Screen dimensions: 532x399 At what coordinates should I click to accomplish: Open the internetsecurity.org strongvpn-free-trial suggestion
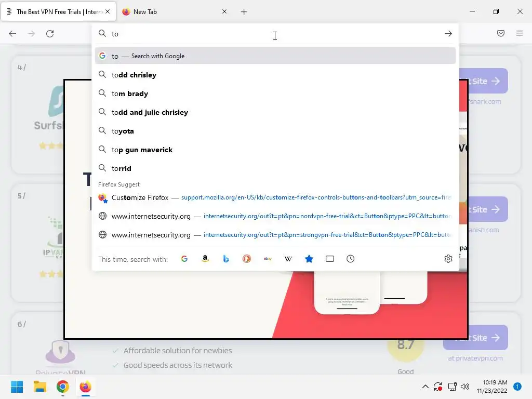[275, 235]
